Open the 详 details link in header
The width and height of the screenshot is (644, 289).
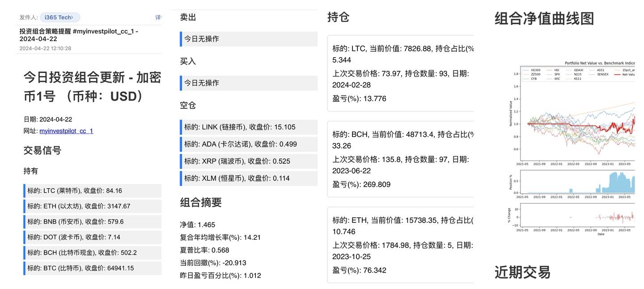tap(158, 17)
